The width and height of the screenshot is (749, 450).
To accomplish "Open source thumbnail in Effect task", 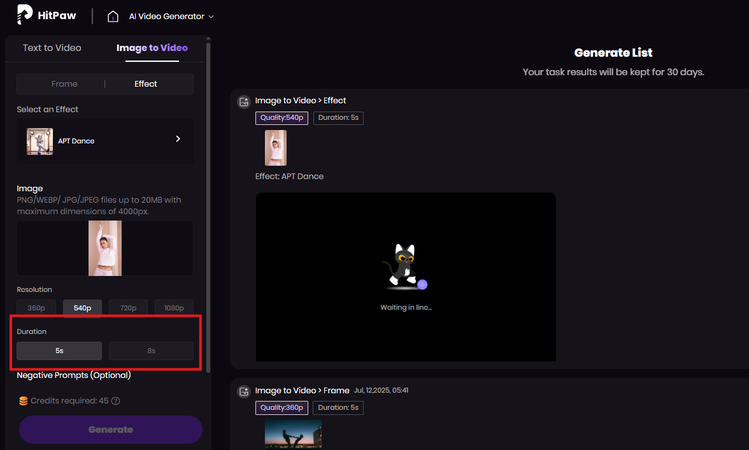I will tap(276, 148).
